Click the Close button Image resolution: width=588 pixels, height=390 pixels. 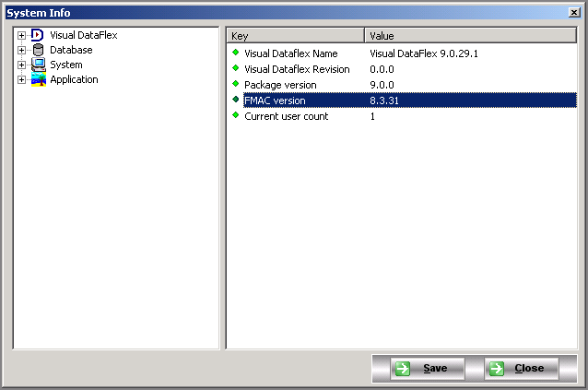click(522, 369)
